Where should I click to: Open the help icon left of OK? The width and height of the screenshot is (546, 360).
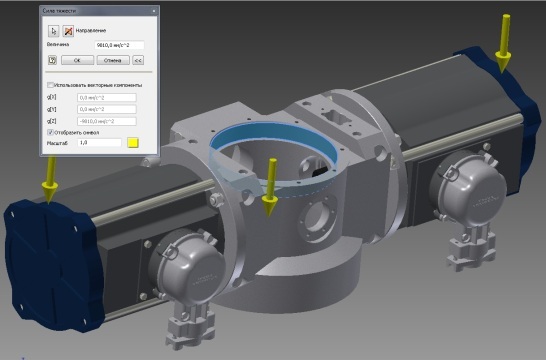pos(52,60)
